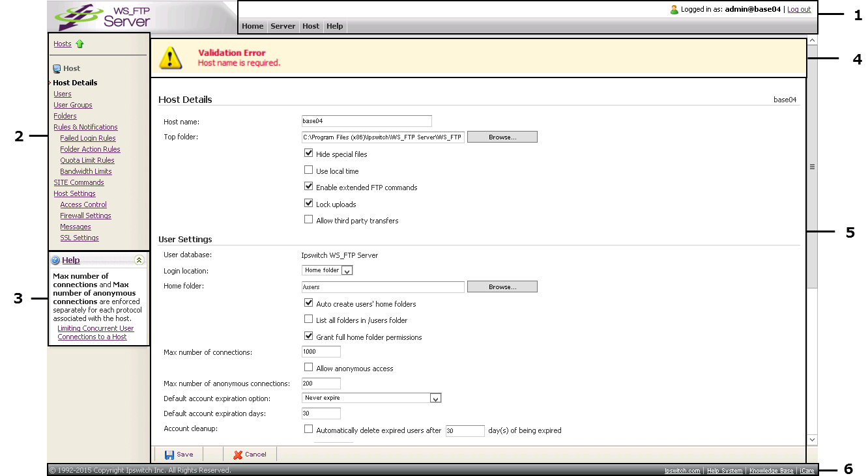Collapse the Help panel with chevron
The image size is (868, 476).
click(139, 260)
